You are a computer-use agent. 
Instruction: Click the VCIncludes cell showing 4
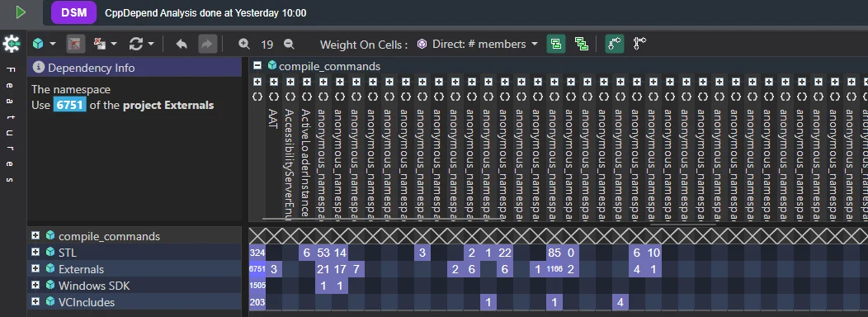(x=620, y=303)
